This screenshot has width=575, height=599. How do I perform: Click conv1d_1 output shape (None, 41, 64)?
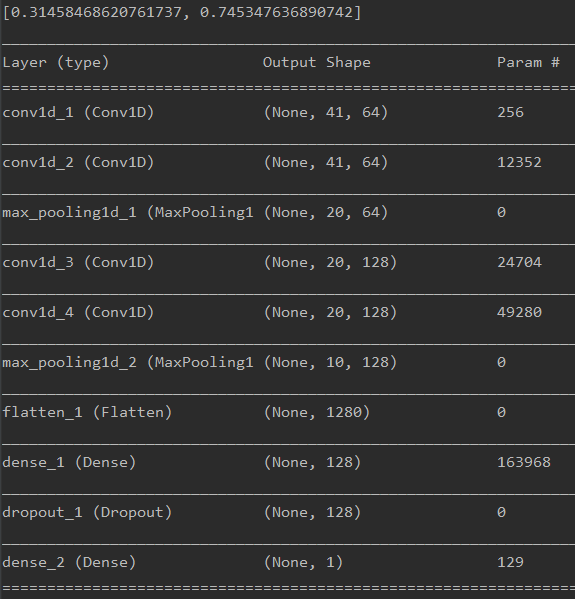pos(326,112)
